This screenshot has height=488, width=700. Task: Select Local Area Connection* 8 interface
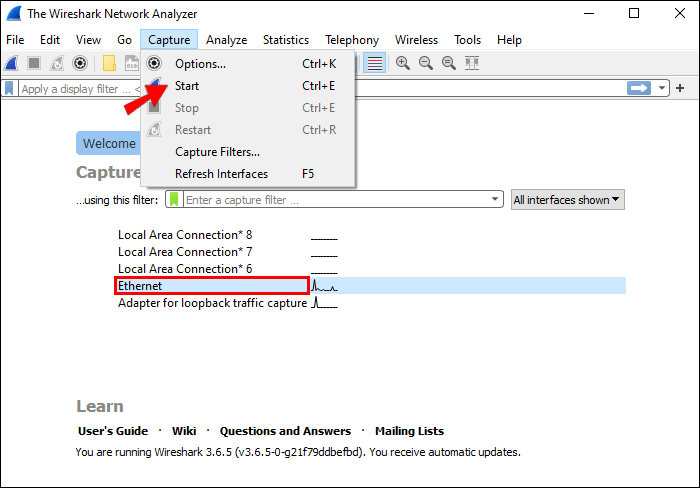point(185,235)
